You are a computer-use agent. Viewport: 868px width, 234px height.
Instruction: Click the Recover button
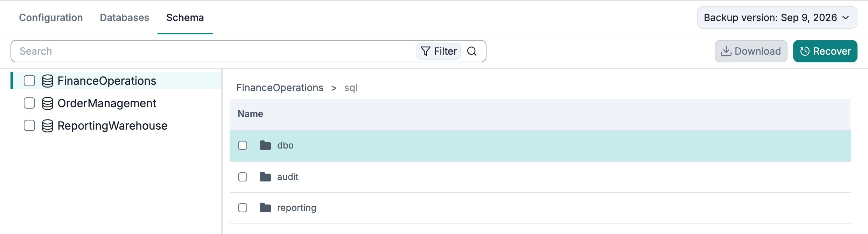825,51
